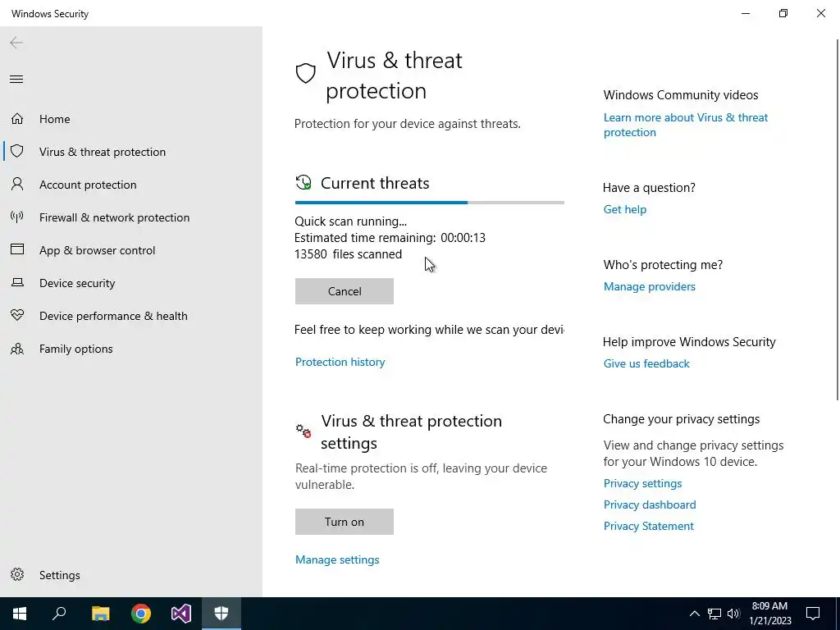840x630 pixels.
Task: Select Virus & threat protection nav item
Action: pos(131,152)
